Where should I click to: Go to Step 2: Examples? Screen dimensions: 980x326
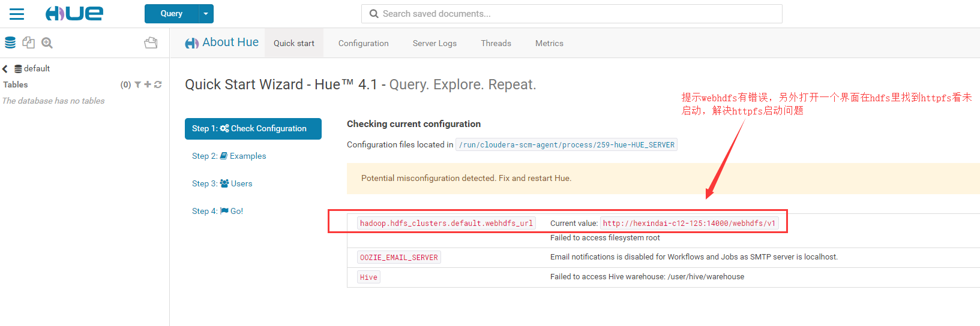pyautogui.click(x=229, y=156)
